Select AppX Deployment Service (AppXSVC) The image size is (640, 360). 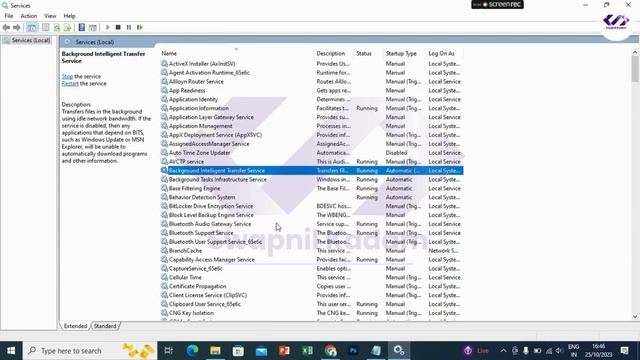311,135
